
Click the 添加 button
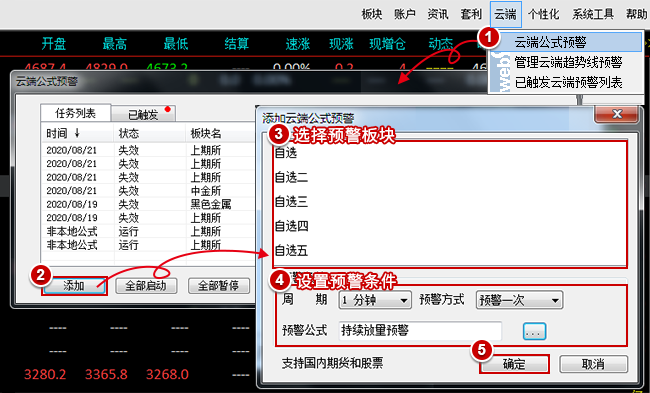tap(74, 286)
